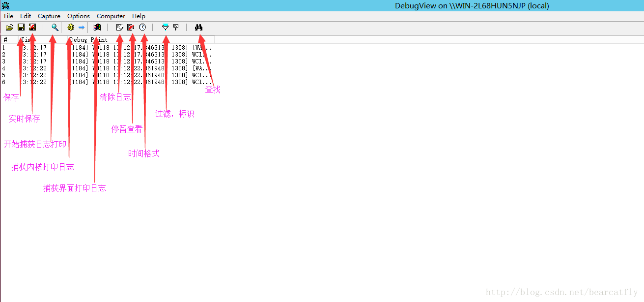Open the File menu
The width and height of the screenshot is (644, 302).
pyautogui.click(x=9, y=16)
